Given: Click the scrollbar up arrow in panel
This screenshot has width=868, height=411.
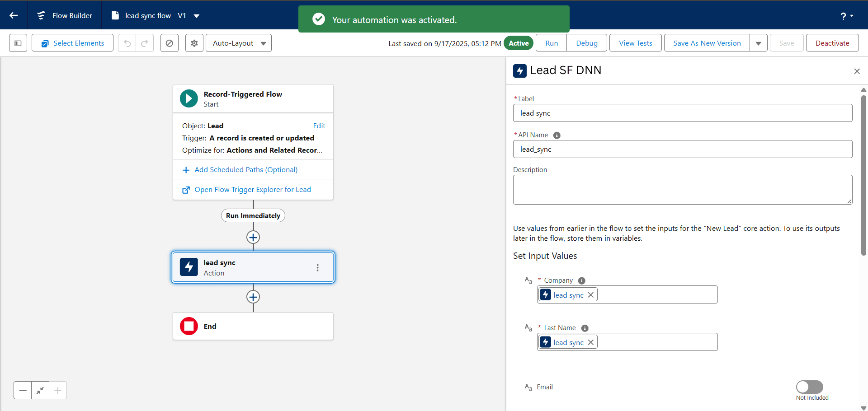Looking at the screenshot, I should coord(863,89).
